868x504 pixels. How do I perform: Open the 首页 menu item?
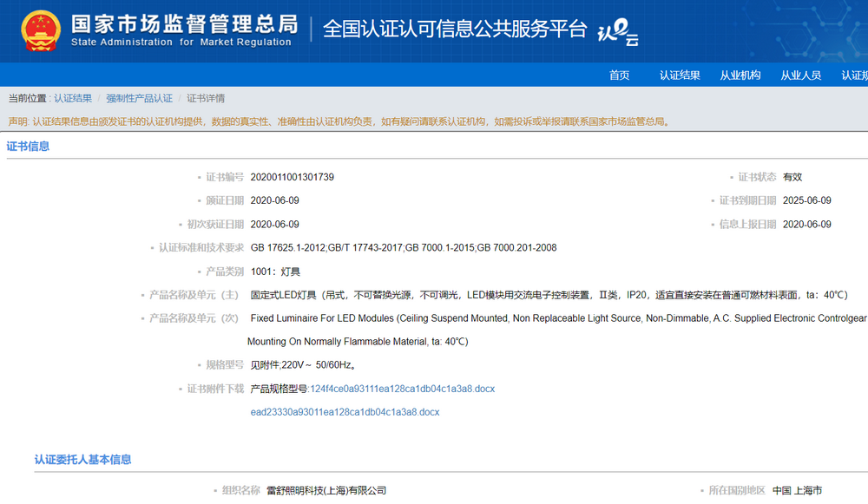click(619, 75)
